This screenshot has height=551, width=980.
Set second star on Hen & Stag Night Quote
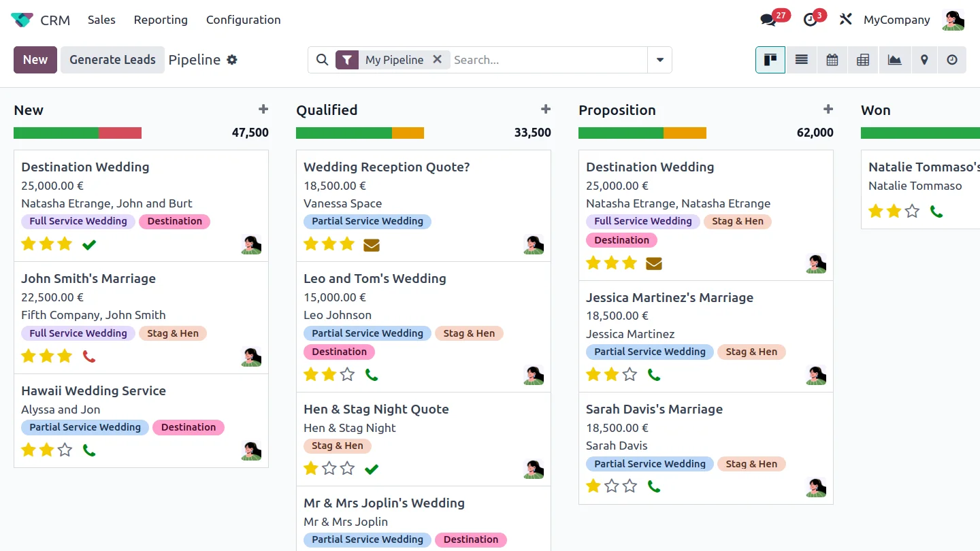coord(329,468)
